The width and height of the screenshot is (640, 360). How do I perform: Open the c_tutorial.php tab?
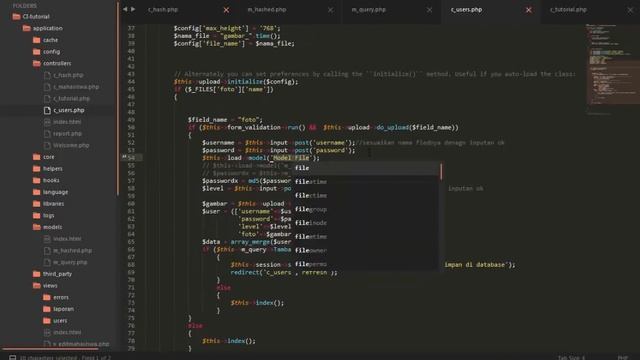(x=568, y=9)
